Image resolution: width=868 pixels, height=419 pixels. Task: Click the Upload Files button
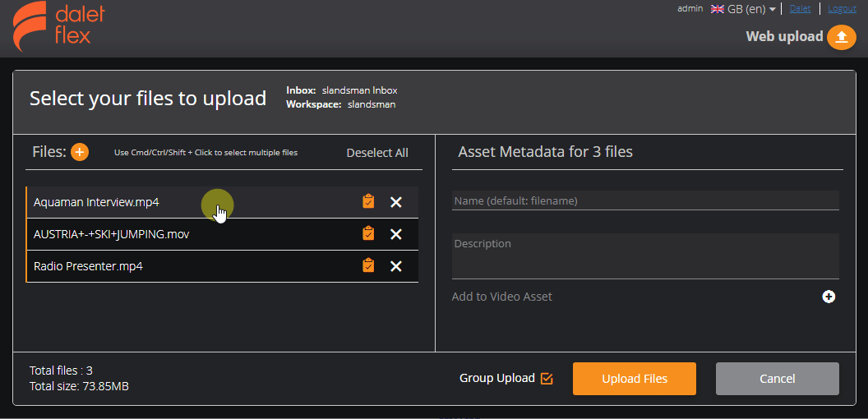[x=635, y=379]
